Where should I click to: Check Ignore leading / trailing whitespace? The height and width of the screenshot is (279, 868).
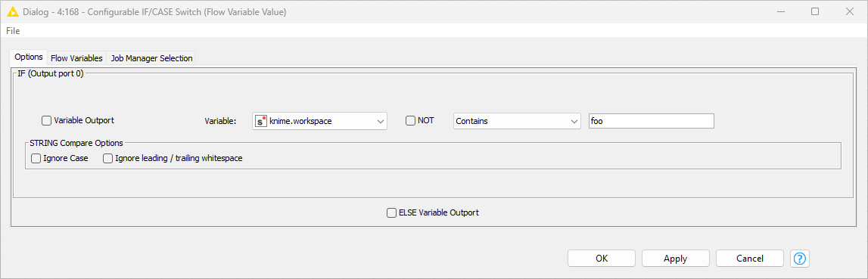coord(108,158)
